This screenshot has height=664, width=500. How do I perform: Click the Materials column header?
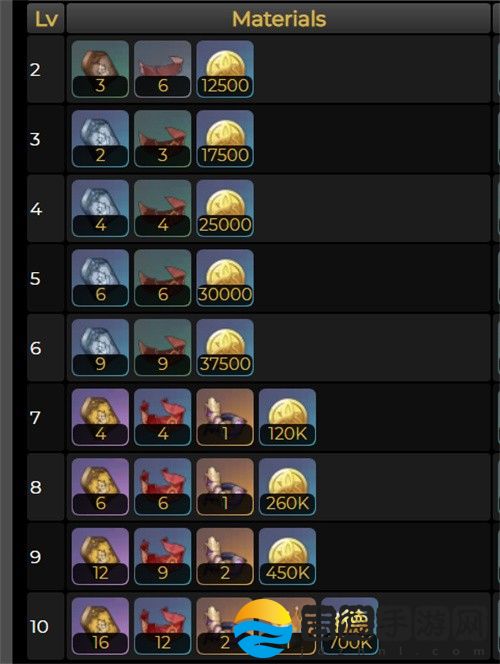(279, 19)
